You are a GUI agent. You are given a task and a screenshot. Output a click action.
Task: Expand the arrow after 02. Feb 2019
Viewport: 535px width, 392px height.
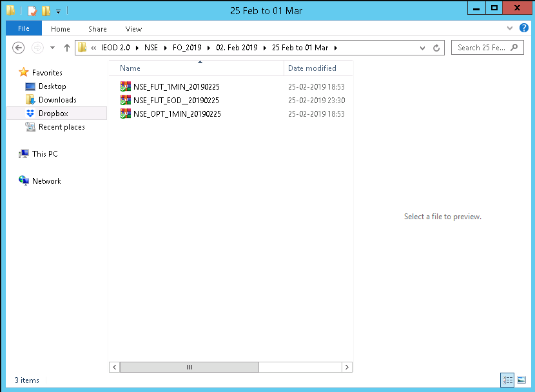point(265,48)
